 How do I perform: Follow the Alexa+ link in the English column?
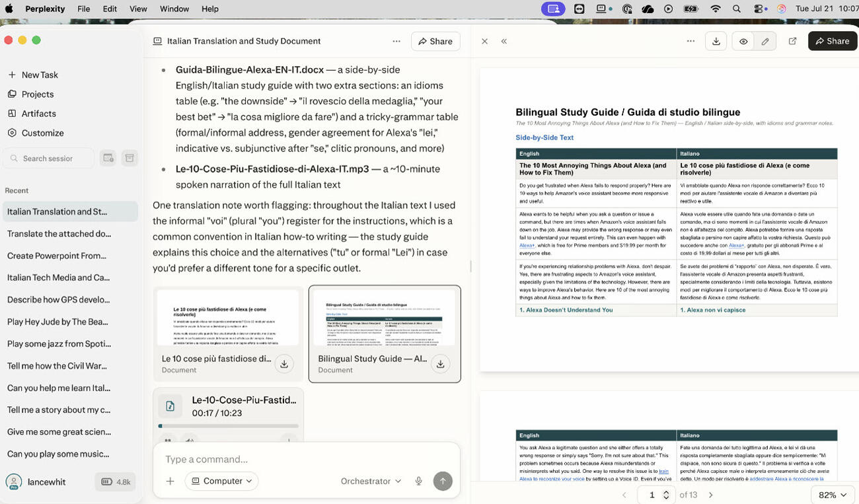point(527,245)
